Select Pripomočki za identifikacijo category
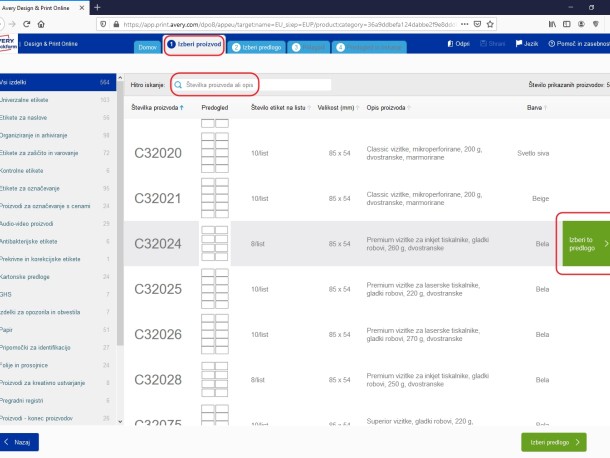 tap(58, 347)
